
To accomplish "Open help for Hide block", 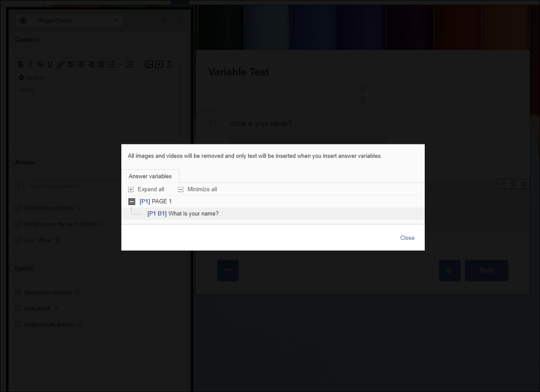I will (55, 308).
